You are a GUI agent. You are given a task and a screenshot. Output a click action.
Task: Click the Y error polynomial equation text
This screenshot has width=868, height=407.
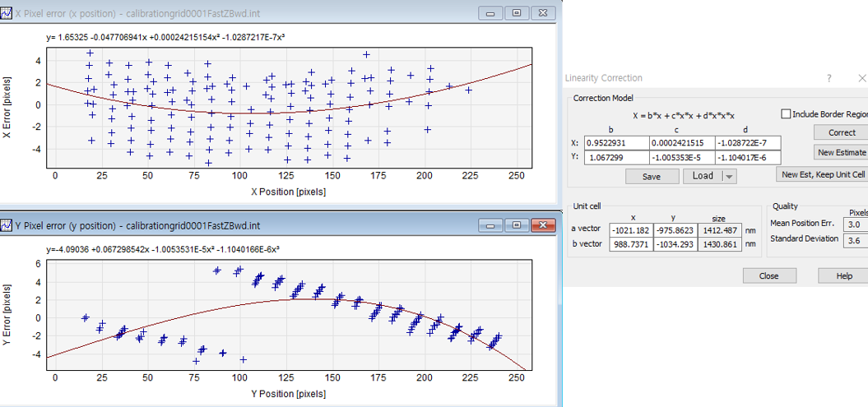tap(162, 249)
